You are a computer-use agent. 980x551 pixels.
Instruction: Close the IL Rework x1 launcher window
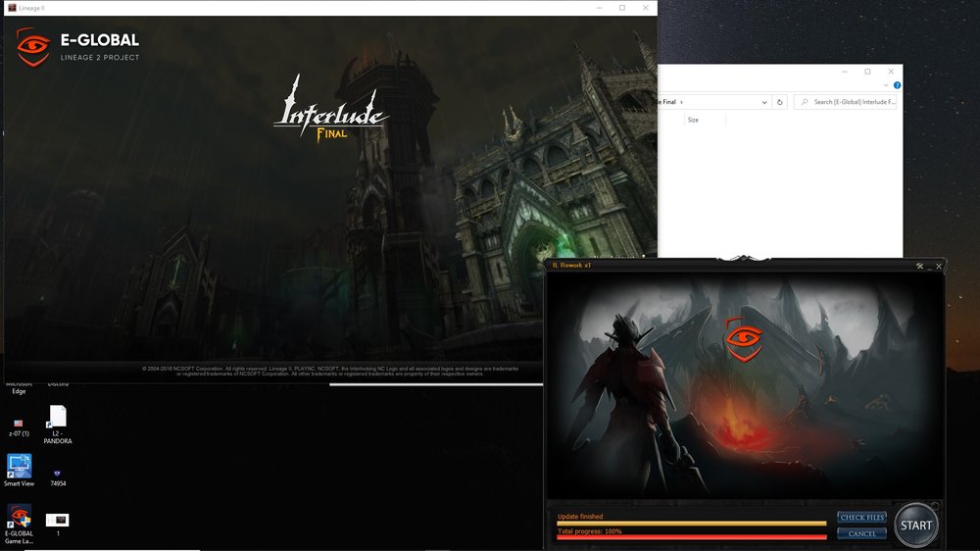pyautogui.click(x=939, y=266)
